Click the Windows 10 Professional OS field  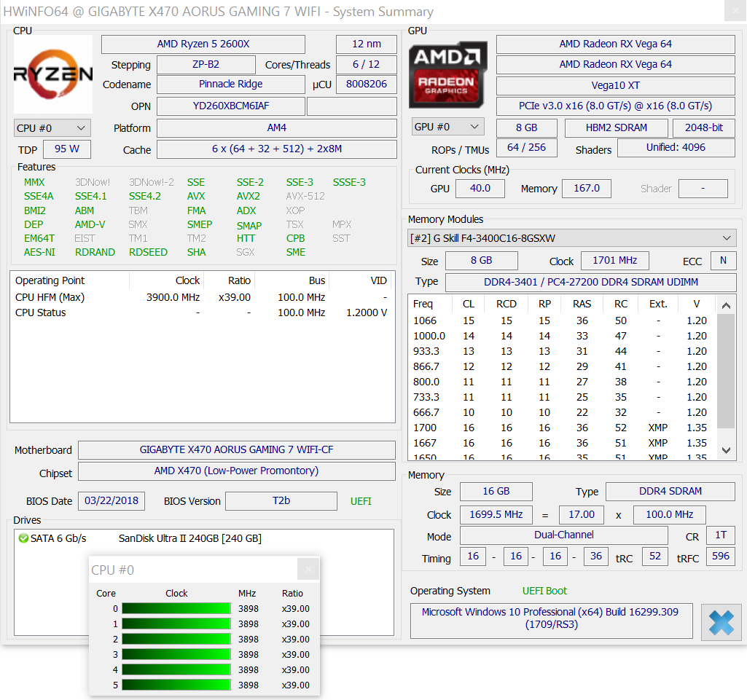pyautogui.click(x=551, y=621)
